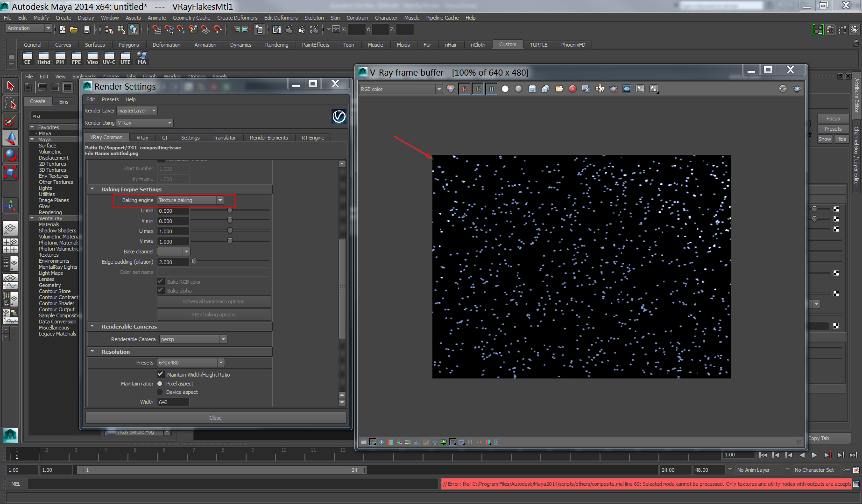The width and height of the screenshot is (862, 504).
Task: Toggle blue channel in V-Ray frame buffer
Action: pos(491,89)
